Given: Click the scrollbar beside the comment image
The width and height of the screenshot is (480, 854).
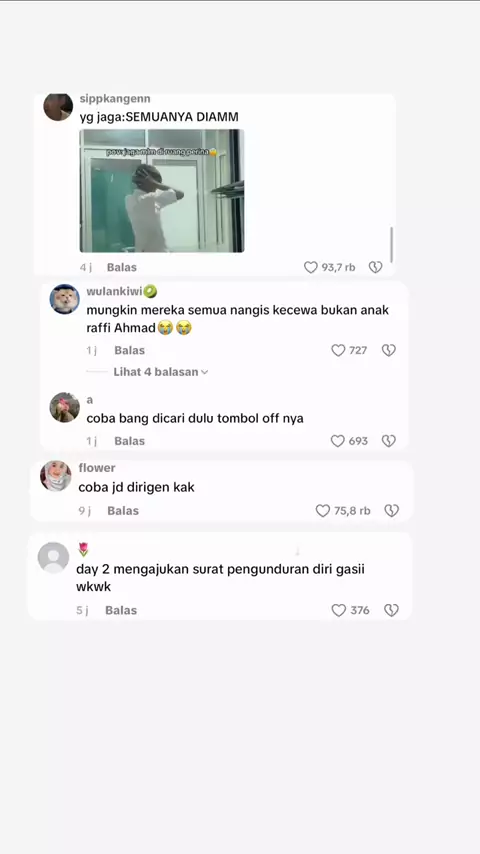Looking at the screenshot, I should point(391,245).
